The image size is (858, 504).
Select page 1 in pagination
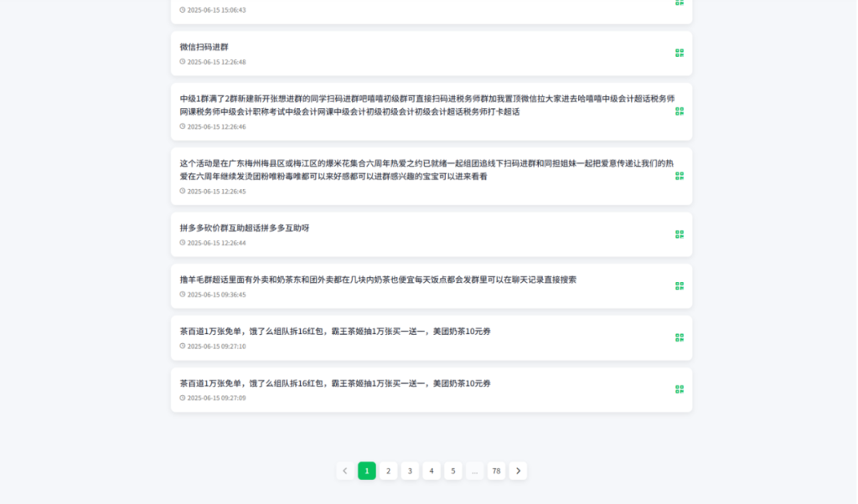[367, 471]
